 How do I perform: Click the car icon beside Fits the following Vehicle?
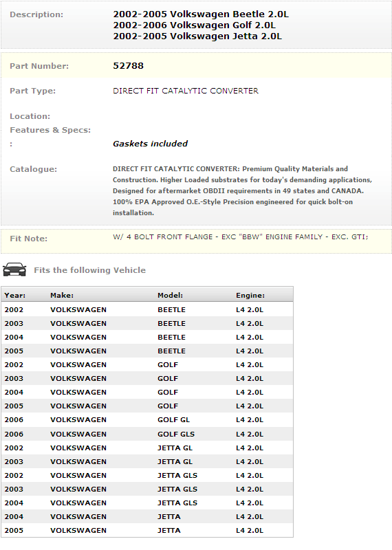(14, 269)
